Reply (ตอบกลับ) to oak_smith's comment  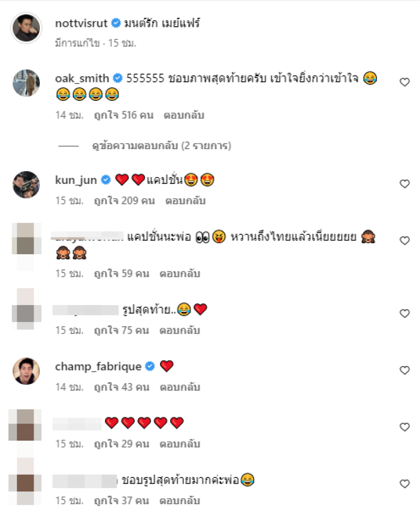point(184,115)
